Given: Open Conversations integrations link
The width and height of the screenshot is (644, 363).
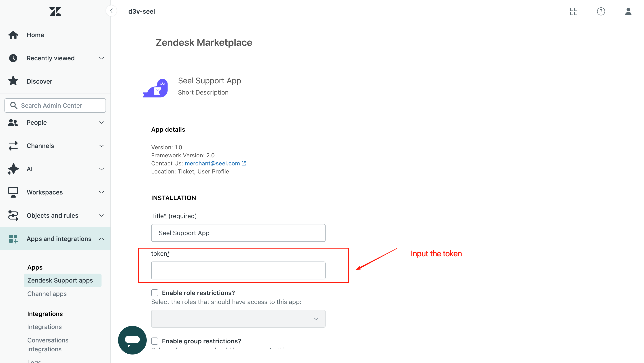Looking at the screenshot, I should coord(48,344).
